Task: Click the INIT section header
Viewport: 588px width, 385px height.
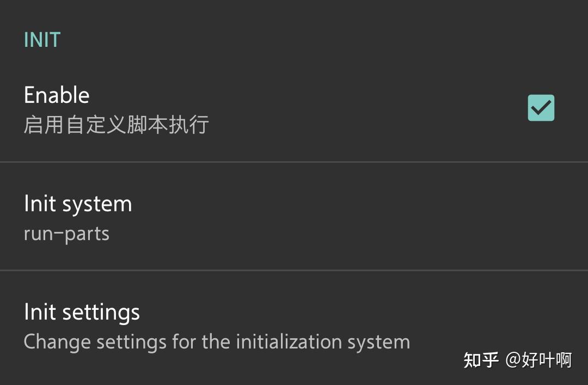Action: point(42,40)
